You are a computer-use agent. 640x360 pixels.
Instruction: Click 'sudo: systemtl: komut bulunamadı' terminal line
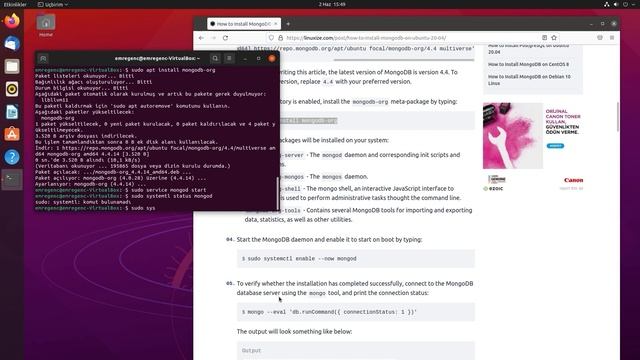coord(83,202)
